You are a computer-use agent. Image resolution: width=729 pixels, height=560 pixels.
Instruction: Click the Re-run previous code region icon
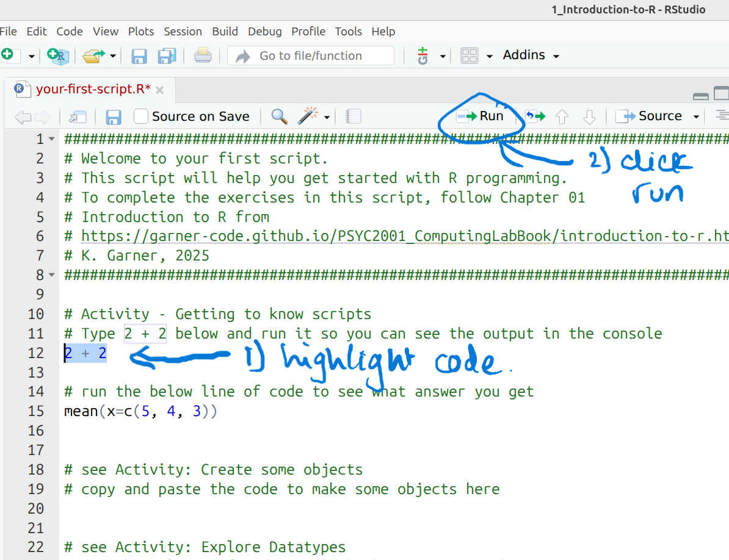pos(535,115)
